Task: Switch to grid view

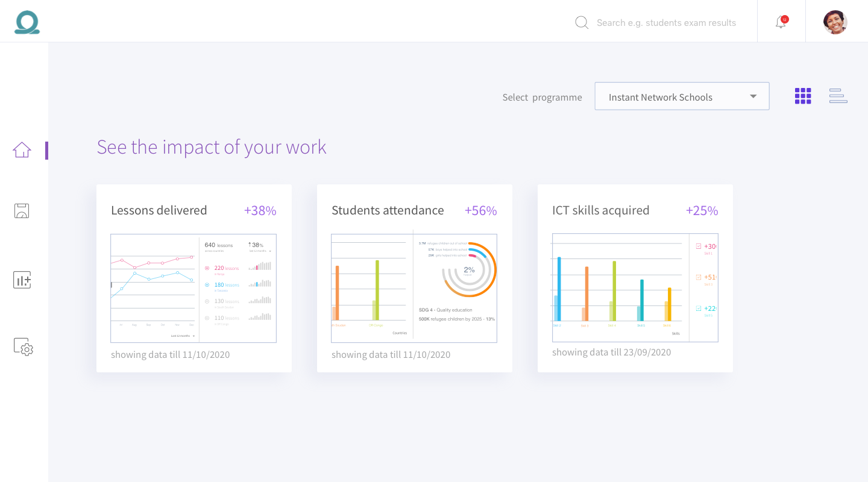Action: pos(803,96)
